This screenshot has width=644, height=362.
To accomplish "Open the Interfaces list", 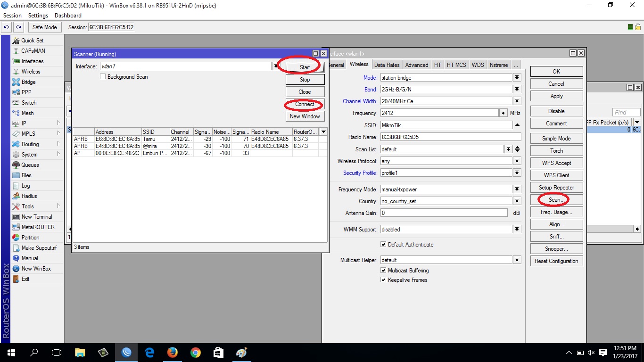I will coord(32,61).
